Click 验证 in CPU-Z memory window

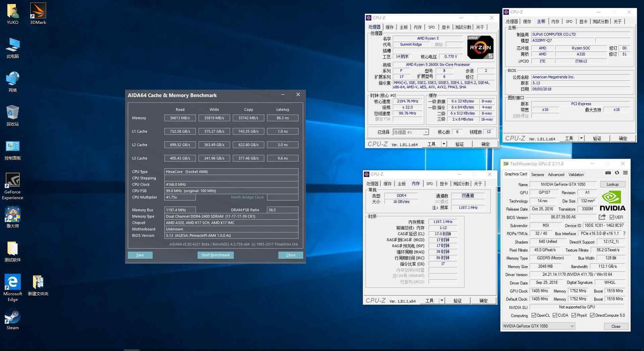point(458,301)
